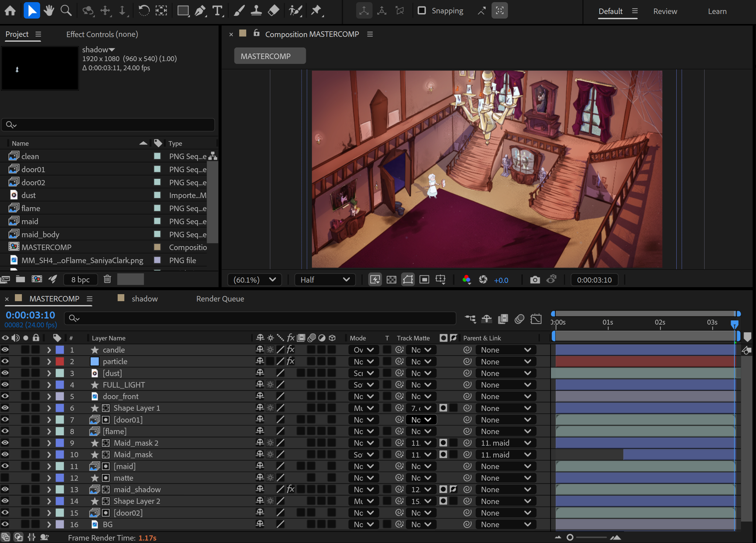Select the Eraser tool

273,11
